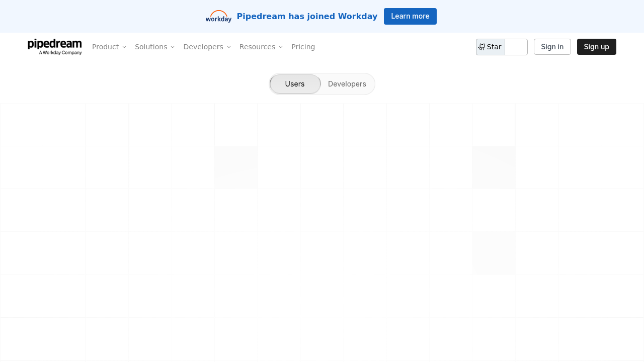Click the Pipedream logo in the navbar

55,46
